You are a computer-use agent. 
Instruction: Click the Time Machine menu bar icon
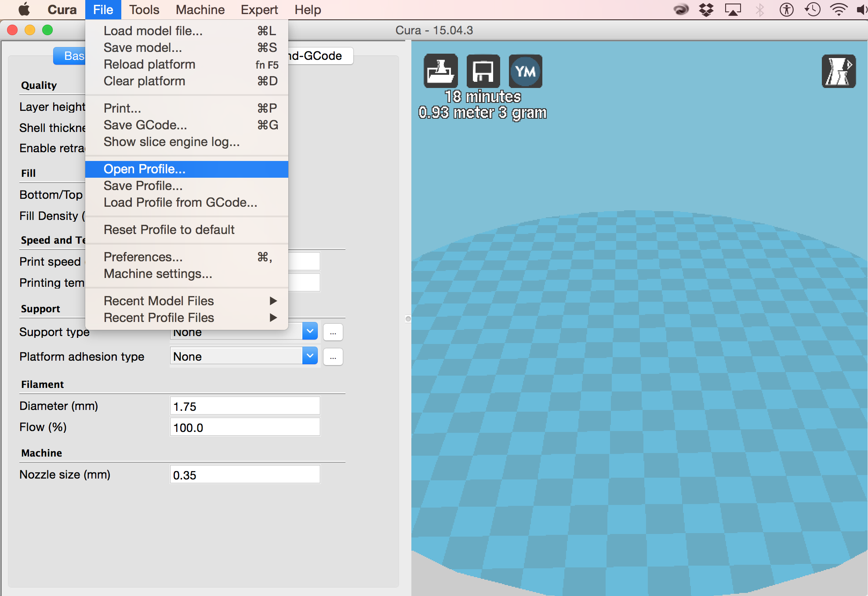point(813,10)
